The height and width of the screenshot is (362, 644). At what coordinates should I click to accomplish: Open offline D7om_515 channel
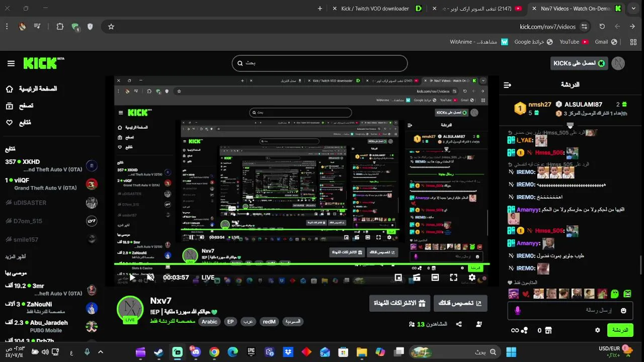50,221
